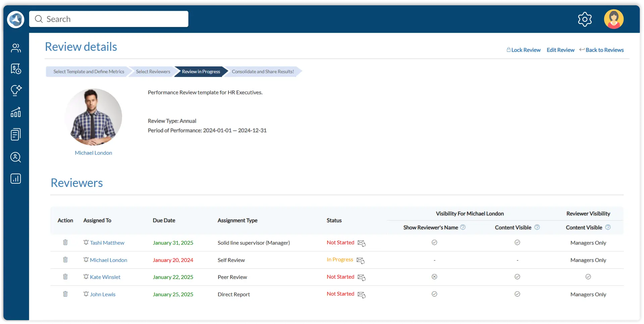Viewport: 644px width, 324px height.
Task: Click the bell icon next to John Lewis
Action: tap(86, 294)
